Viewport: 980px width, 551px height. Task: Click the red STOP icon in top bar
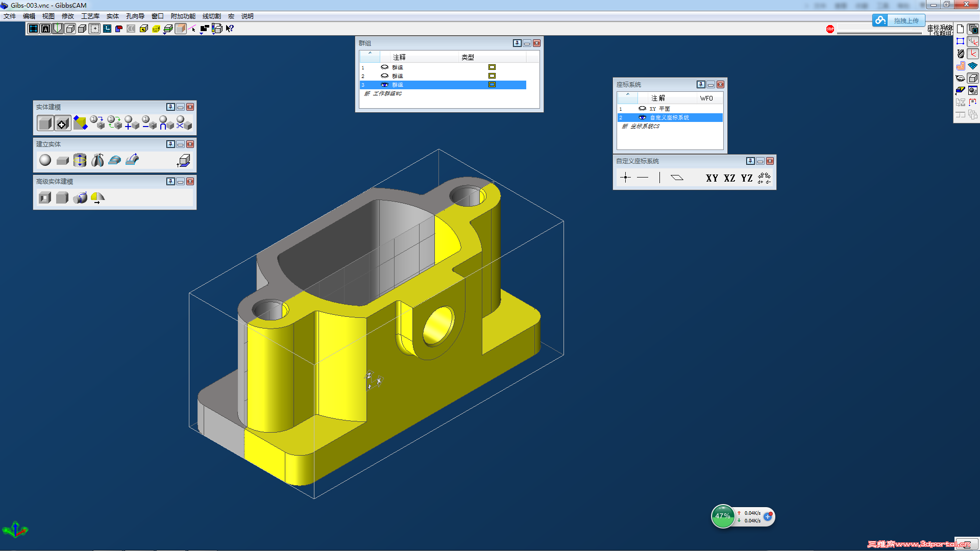[x=830, y=29]
